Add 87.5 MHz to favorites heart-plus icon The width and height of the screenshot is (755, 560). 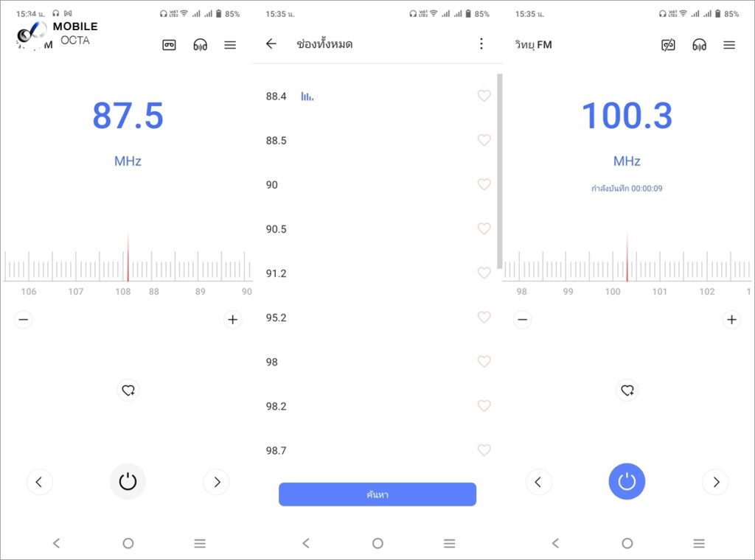click(128, 391)
